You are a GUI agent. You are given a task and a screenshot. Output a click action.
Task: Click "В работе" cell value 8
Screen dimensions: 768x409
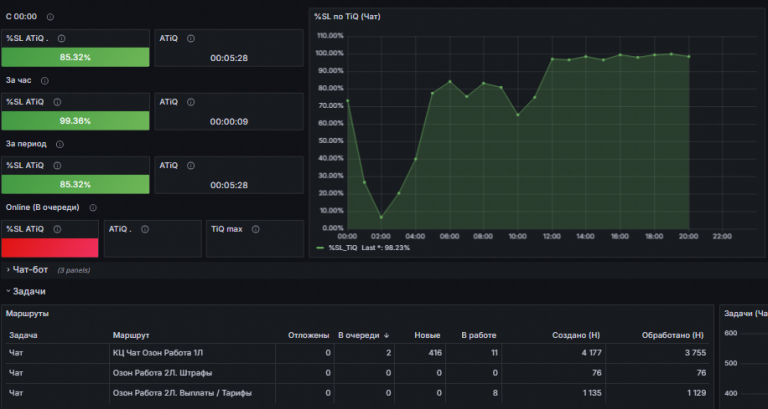pos(495,393)
